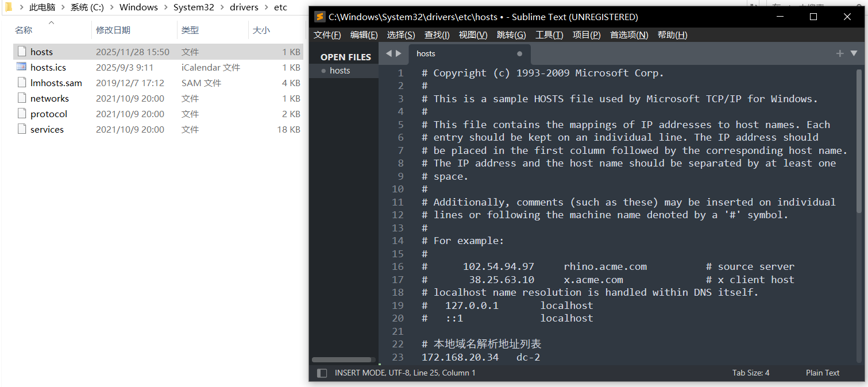Click networks file icon in Explorer
This screenshot has height=387, width=868.
(22, 98)
